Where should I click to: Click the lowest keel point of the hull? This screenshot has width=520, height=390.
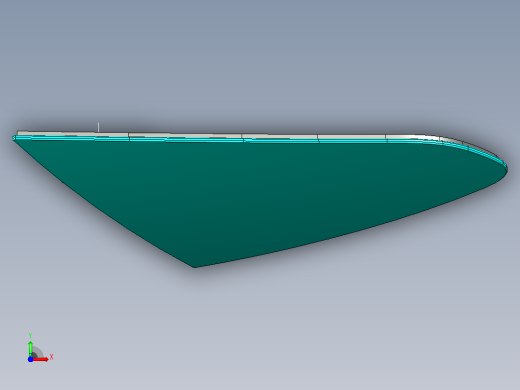tap(195, 266)
